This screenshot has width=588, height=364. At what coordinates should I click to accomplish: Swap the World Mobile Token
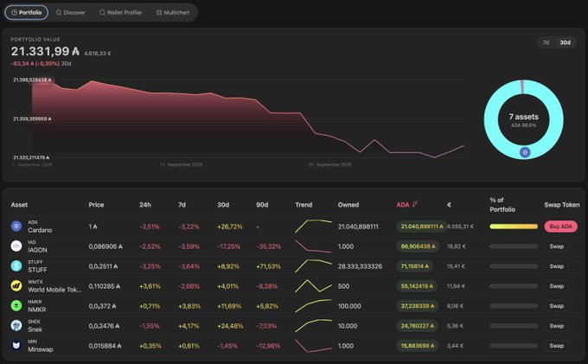[557, 286]
